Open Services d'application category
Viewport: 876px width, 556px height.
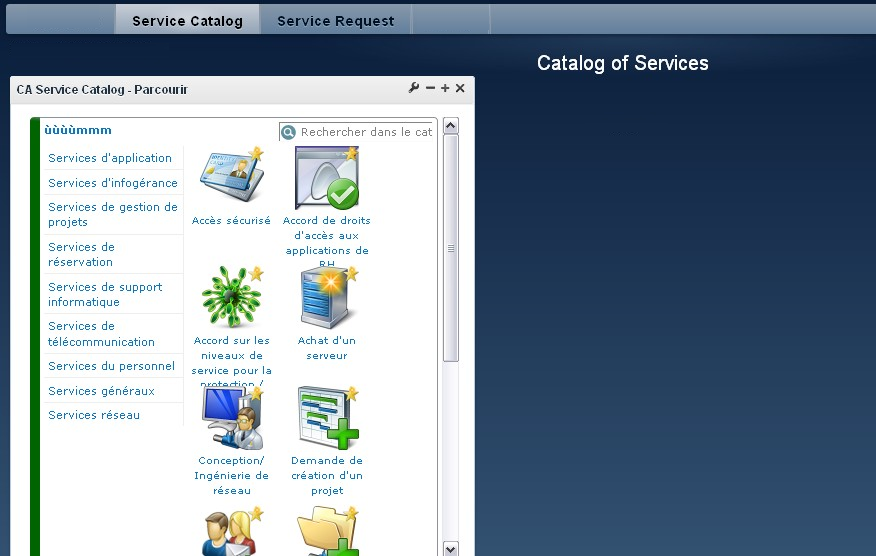pos(110,158)
